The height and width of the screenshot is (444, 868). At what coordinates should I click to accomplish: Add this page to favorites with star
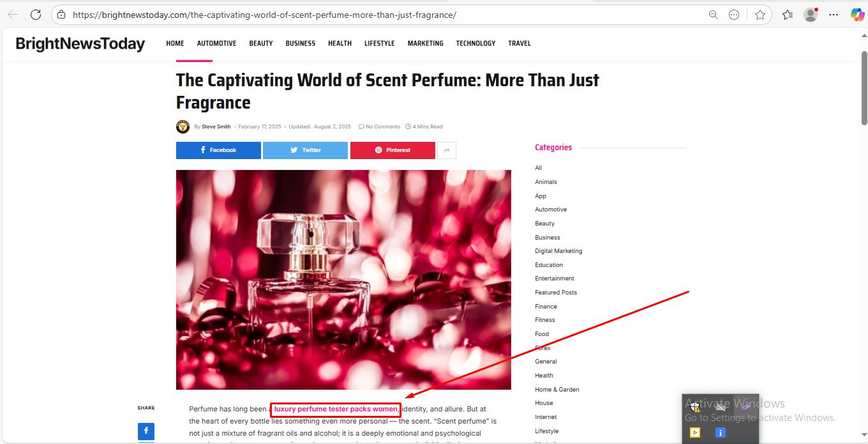[759, 15]
